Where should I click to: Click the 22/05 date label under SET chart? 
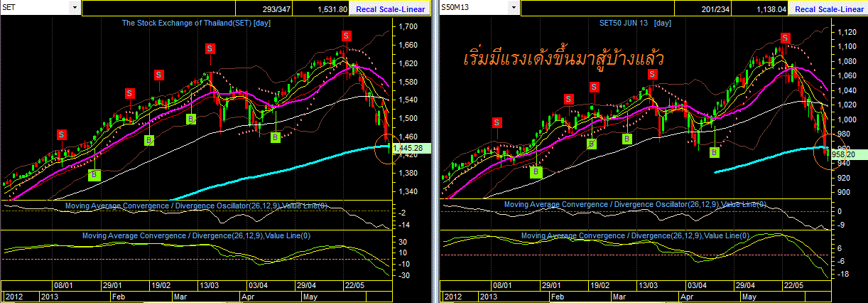click(x=353, y=285)
